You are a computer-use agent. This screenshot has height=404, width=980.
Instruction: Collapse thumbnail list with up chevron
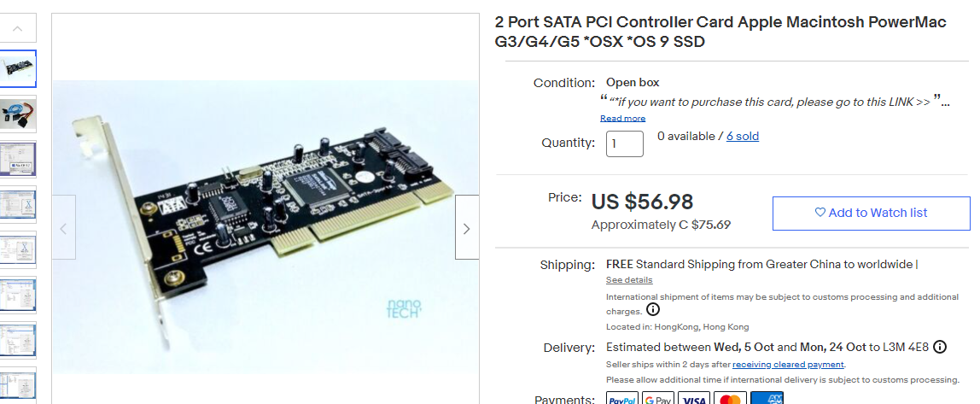click(x=17, y=28)
